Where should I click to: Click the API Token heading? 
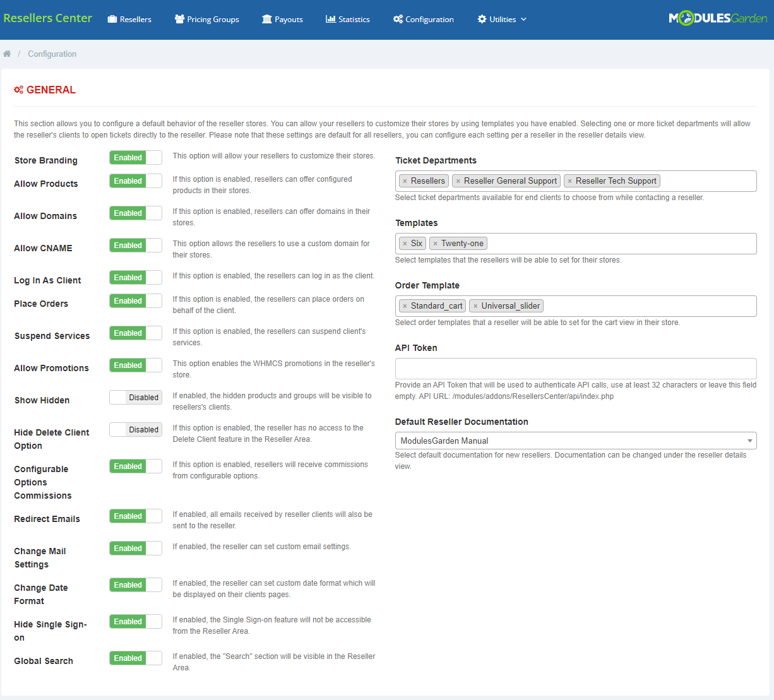tap(416, 348)
